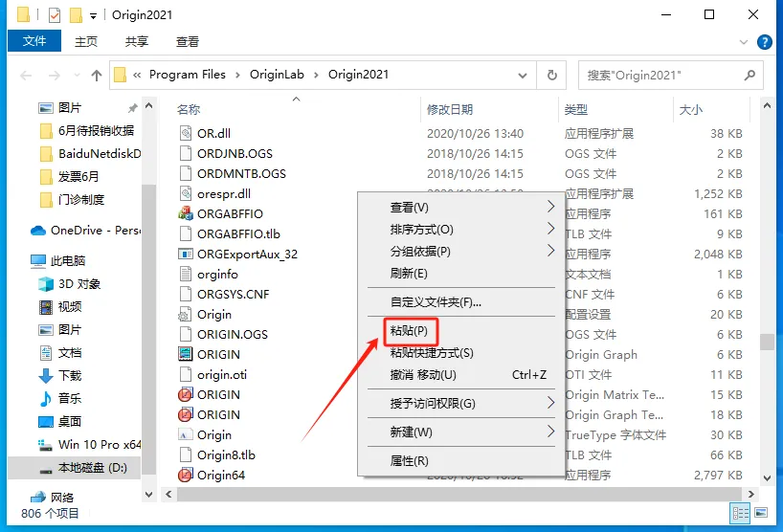Image resolution: width=783 pixels, height=532 pixels.
Task: Sort by the 大小 column header
Action: click(x=711, y=109)
